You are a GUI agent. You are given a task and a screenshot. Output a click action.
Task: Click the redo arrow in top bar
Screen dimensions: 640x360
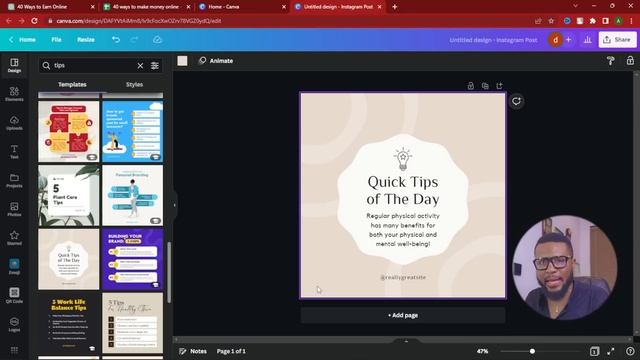coord(134,40)
